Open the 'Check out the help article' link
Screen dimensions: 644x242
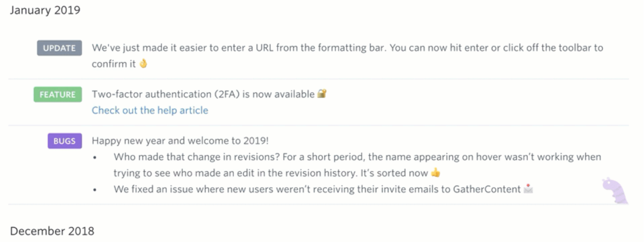[150, 110]
